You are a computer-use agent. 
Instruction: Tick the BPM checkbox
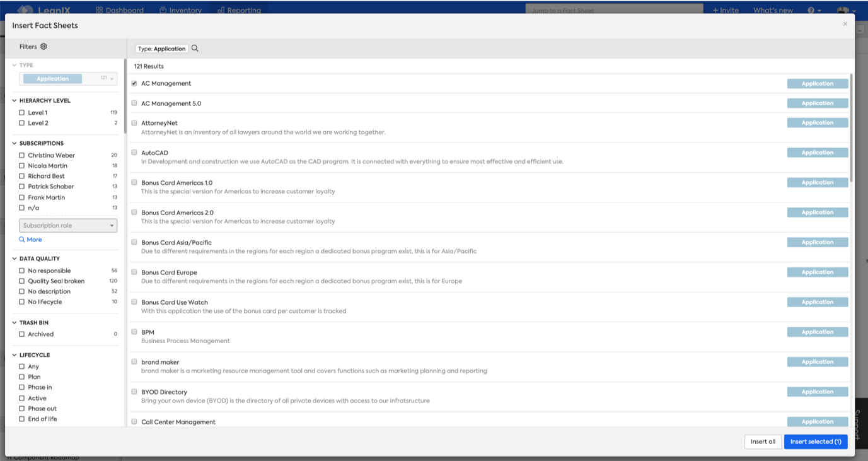point(134,332)
